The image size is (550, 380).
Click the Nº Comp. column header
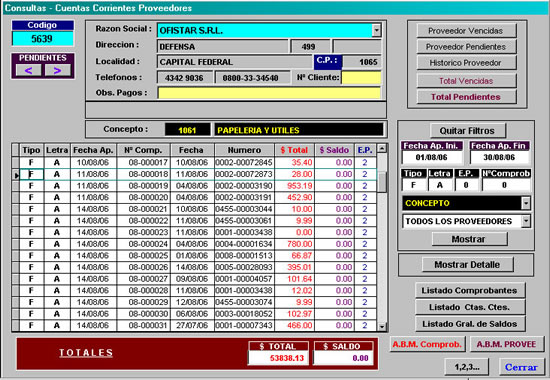click(x=143, y=150)
